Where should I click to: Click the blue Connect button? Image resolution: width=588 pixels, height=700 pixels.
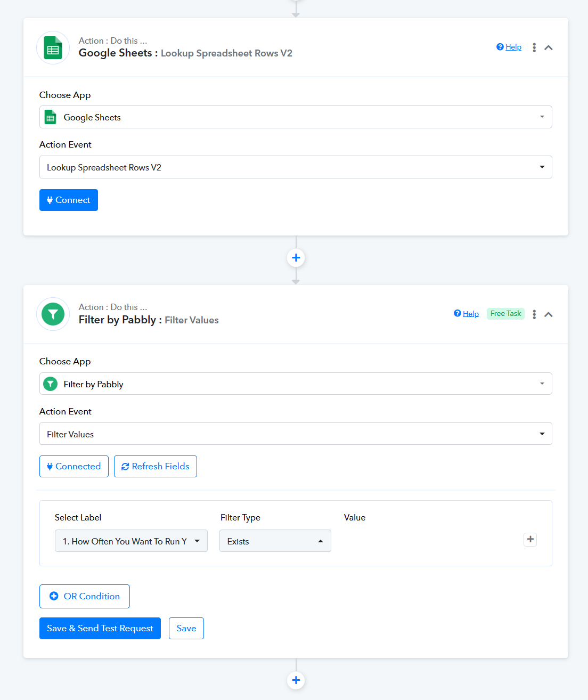click(x=69, y=200)
